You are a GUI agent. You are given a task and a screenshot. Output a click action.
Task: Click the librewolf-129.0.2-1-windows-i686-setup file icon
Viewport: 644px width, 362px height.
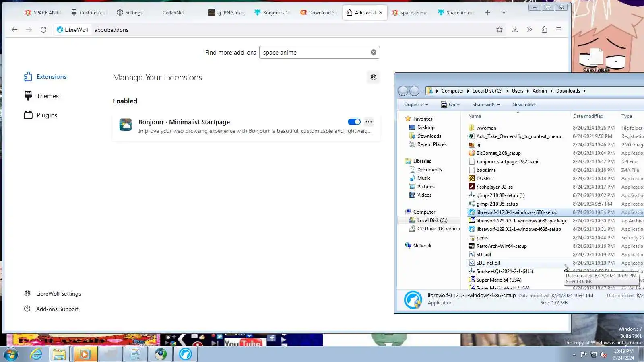tap(472, 229)
